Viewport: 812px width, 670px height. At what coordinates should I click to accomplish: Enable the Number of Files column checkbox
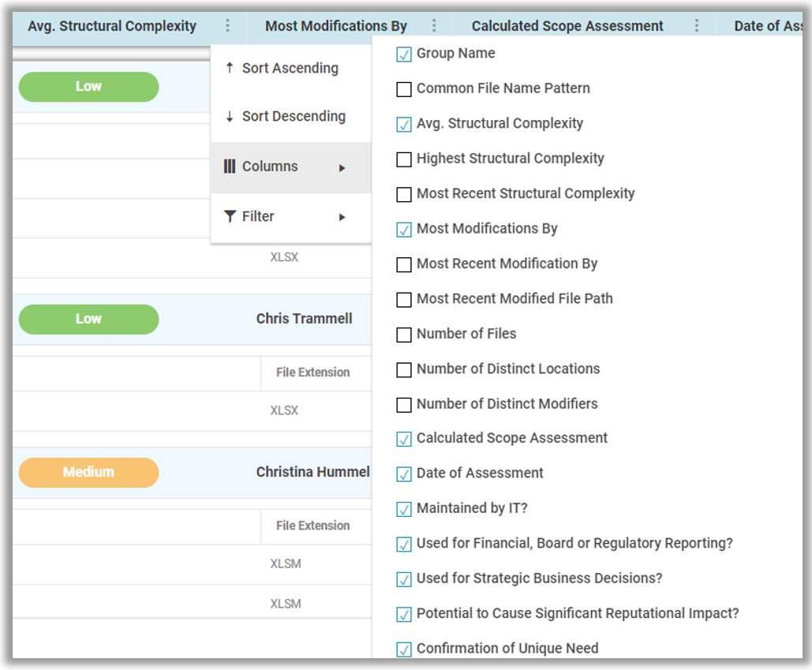[404, 335]
